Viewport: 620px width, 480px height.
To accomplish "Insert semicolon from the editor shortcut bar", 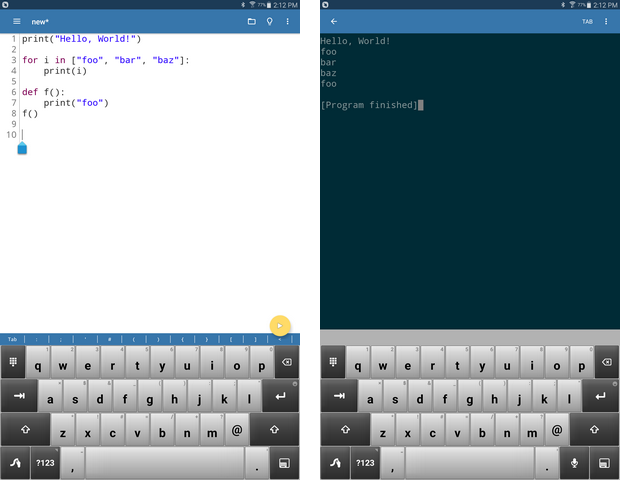I will click(x=61, y=339).
